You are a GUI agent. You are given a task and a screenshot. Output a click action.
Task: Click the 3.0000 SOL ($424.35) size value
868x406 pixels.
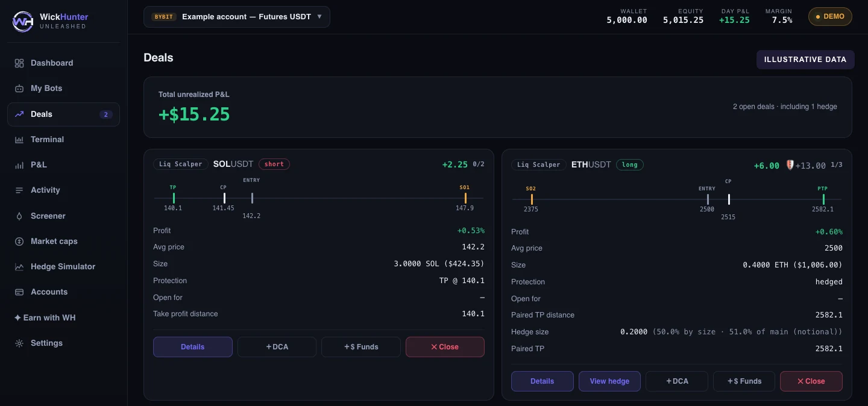(439, 264)
